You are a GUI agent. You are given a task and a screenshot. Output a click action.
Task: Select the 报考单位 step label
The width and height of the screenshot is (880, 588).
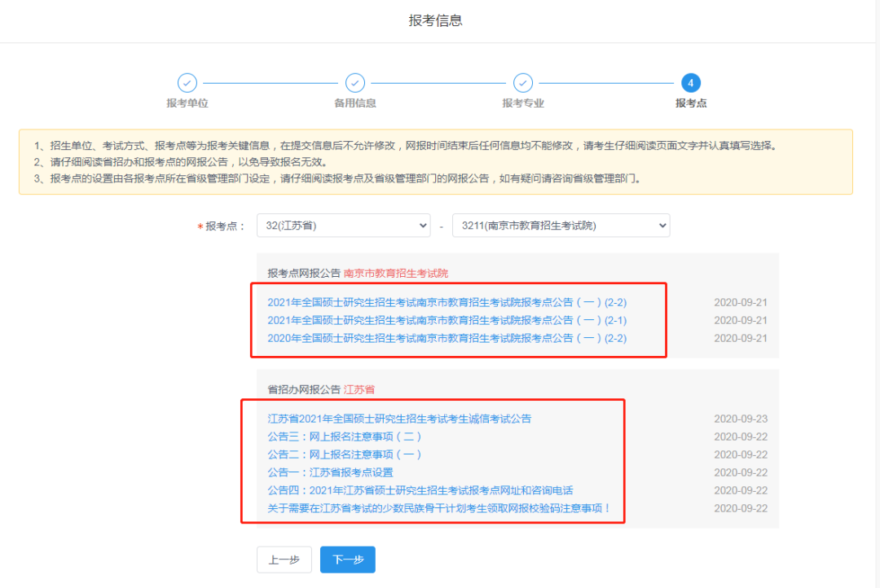tap(187, 103)
